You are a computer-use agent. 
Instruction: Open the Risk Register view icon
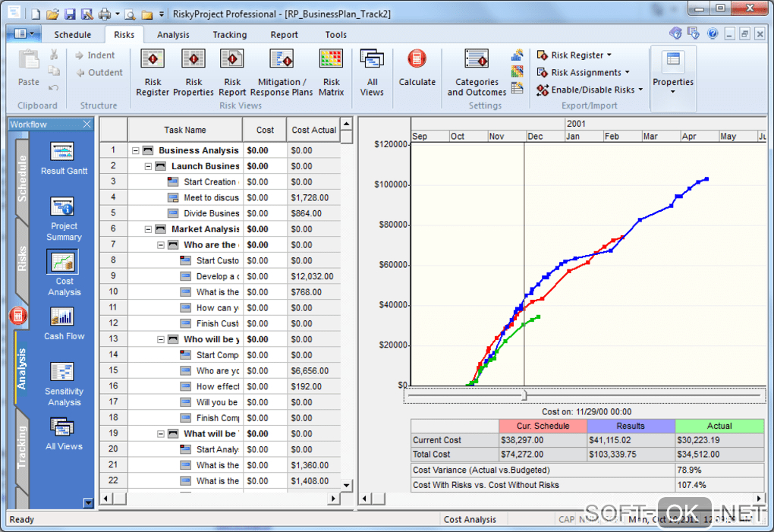point(153,72)
